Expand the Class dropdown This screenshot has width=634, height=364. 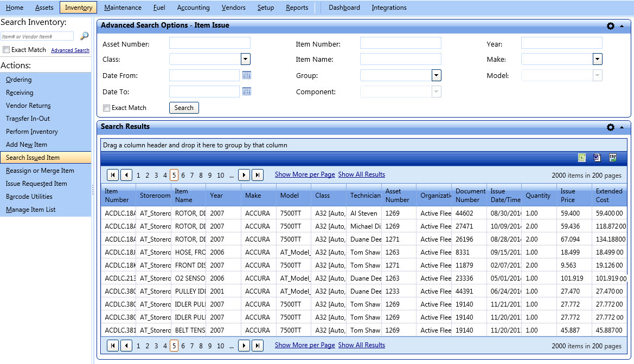coord(245,60)
